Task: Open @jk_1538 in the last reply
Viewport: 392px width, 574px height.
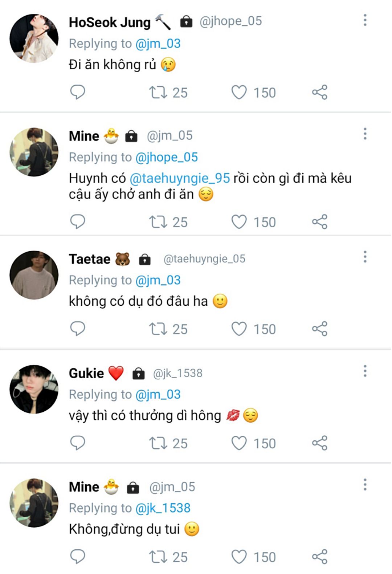Action: [x=163, y=508]
